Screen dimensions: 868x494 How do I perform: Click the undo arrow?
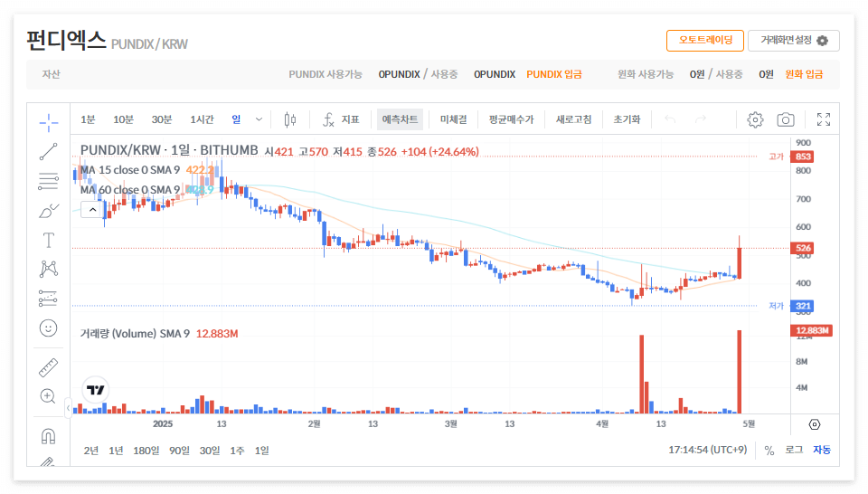[670, 119]
